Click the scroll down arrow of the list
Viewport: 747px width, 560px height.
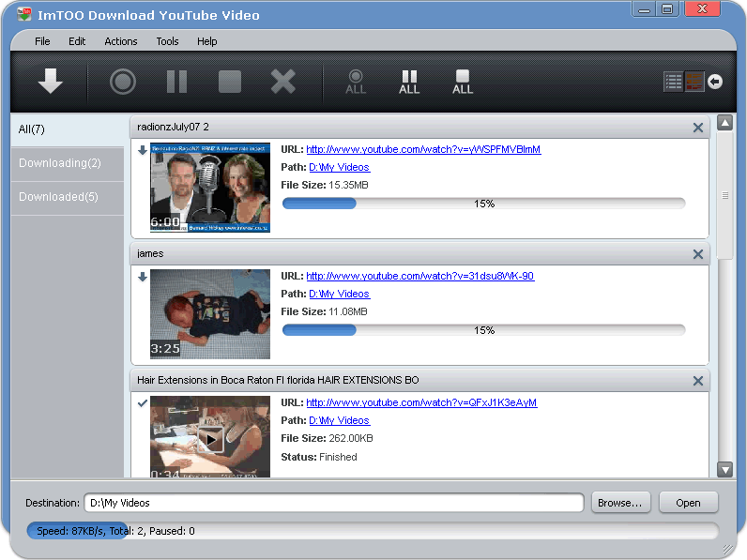pyautogui.click(x=724, y=470)
